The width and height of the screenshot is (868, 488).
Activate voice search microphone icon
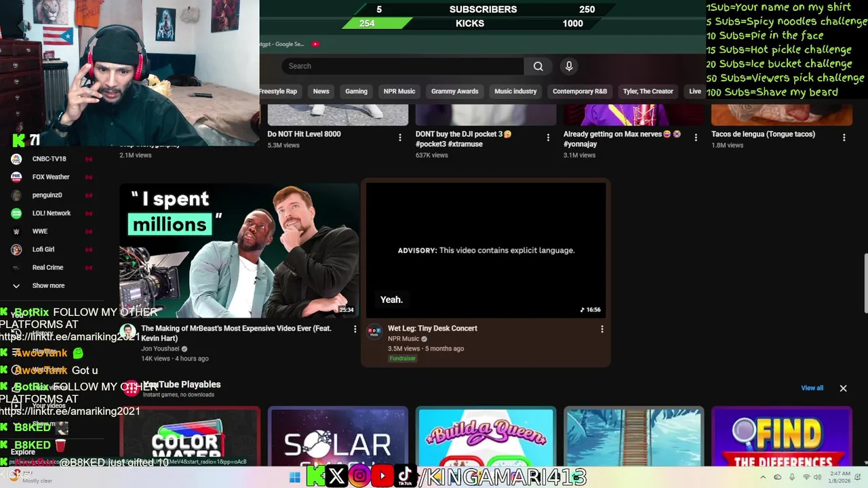[x=569, y=66]
